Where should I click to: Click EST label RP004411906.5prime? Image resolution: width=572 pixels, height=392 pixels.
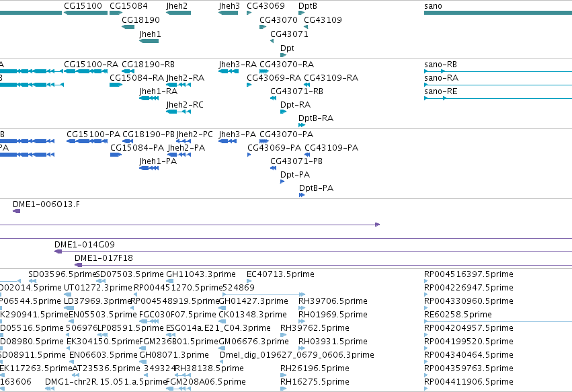point(468,382)
